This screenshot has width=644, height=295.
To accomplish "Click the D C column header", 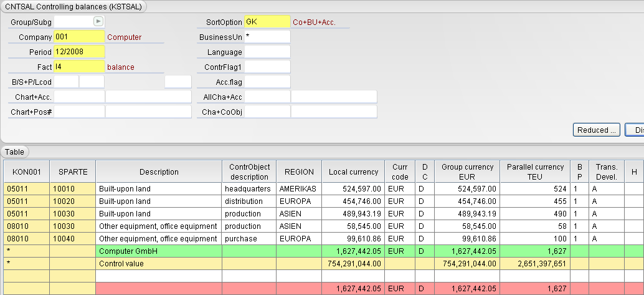I will pyautogui.click(x=425, y=172).
